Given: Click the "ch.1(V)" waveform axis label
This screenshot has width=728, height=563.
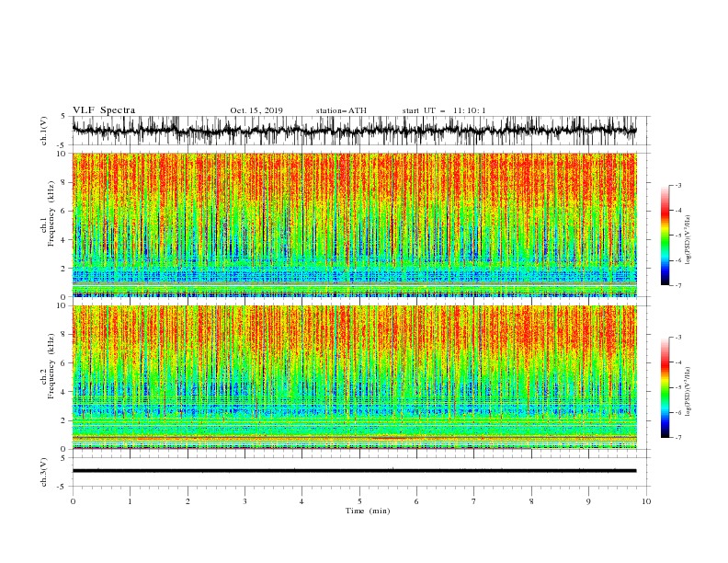Looking at the screenshot, I should coord(44,131).
